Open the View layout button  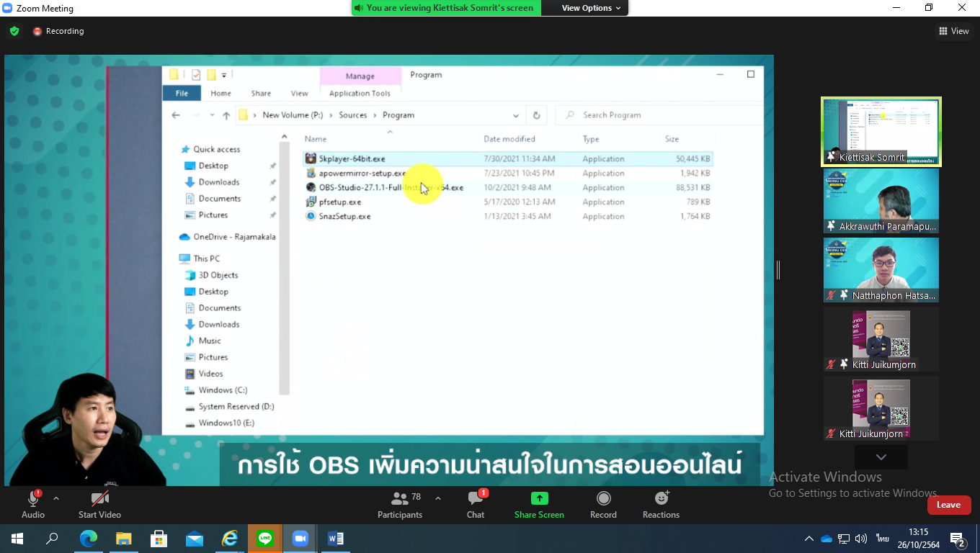(x=954, y=31)
